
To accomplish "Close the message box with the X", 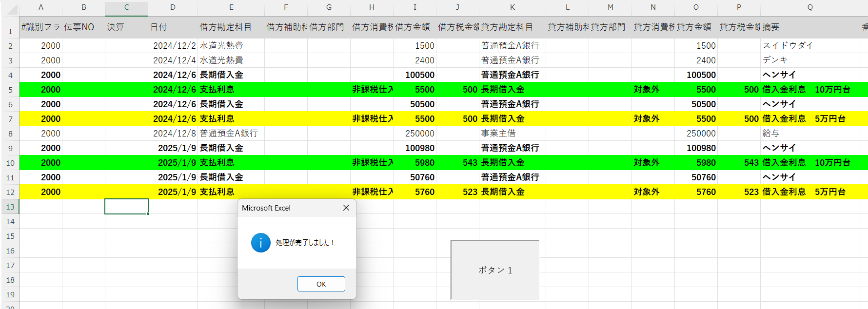I will 346,208.
